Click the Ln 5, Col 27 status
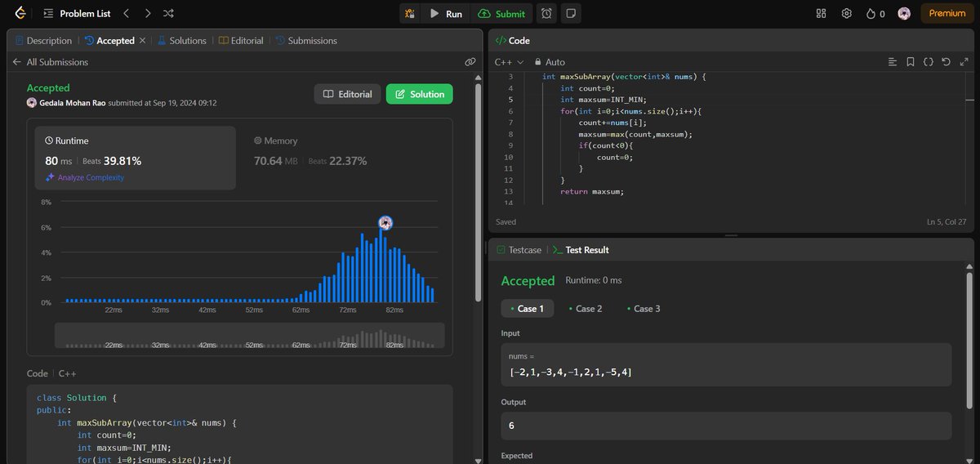The width and height of the screenshot is (980, 464). [x=947, y=221]
